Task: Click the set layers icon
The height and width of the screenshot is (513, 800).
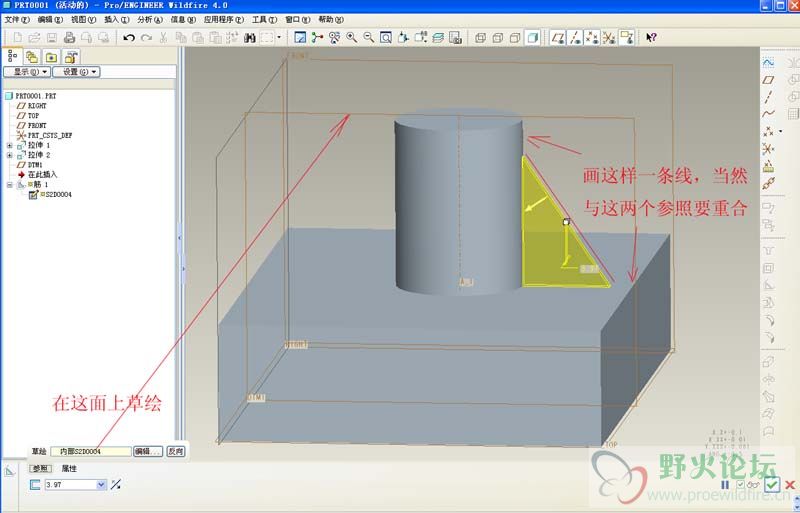Action: point(438,37)
